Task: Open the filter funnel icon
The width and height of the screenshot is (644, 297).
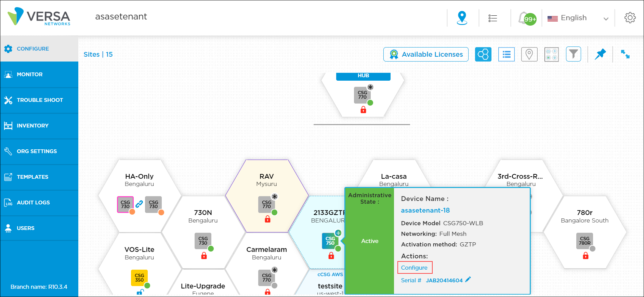Action: point(573,54)
